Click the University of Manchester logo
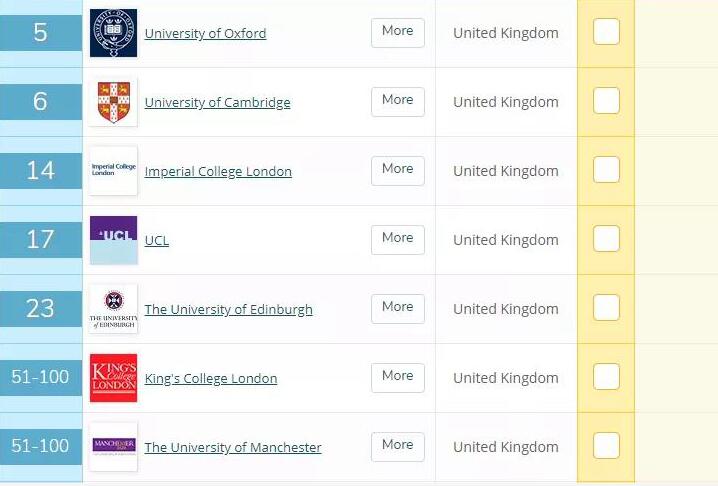 point(113,447)
